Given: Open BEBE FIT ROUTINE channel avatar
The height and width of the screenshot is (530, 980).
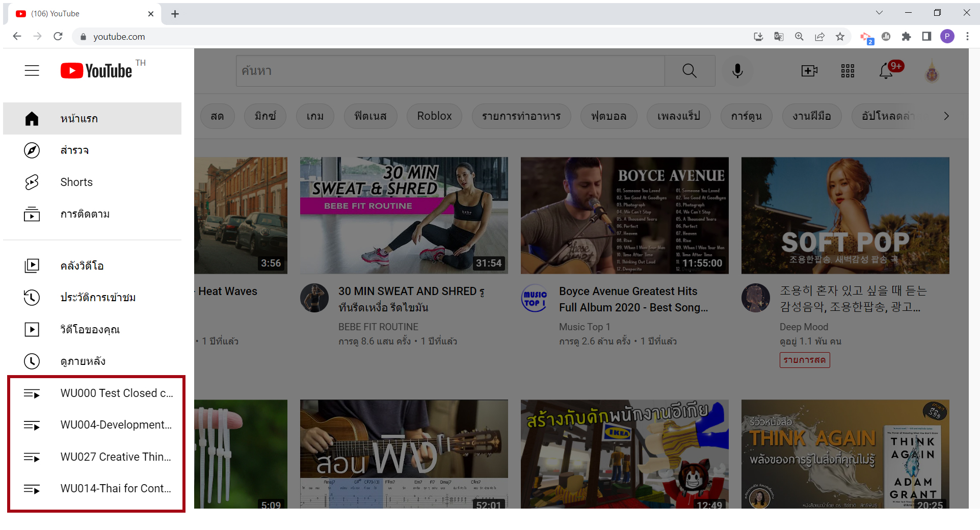Looking at the screenshot, I should [x=314, y=298].
